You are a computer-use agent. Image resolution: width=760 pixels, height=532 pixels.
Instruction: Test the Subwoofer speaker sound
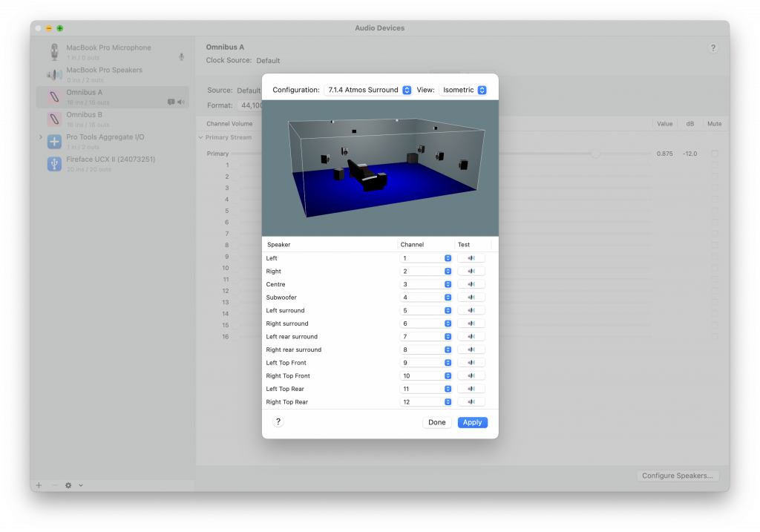(x=471, y=298)
